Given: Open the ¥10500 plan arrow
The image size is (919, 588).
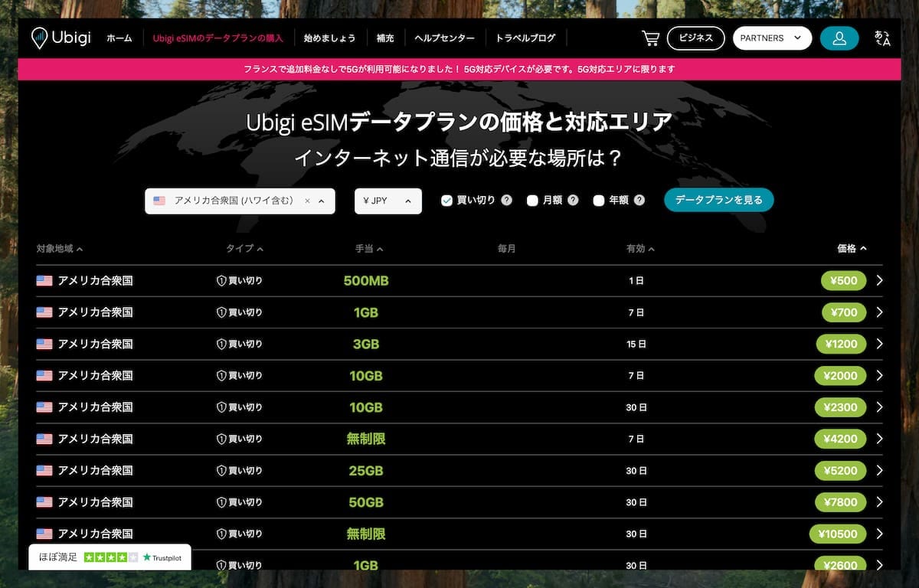Looking at the screenshot, I should click(879, 534).
